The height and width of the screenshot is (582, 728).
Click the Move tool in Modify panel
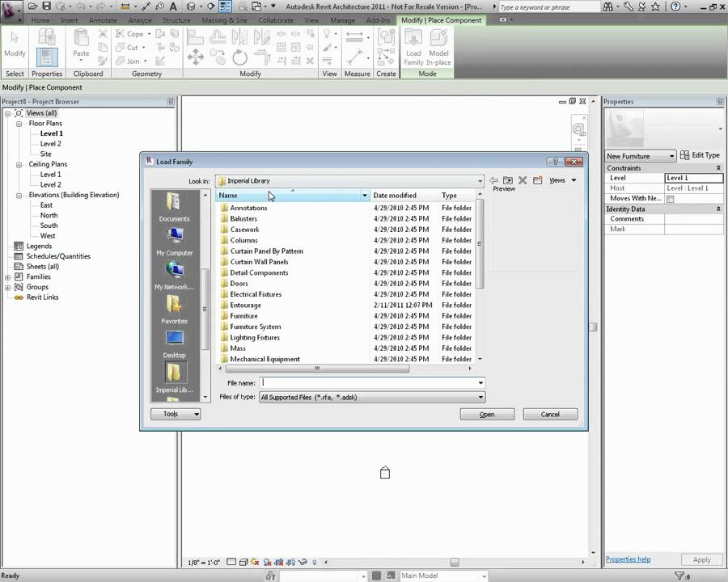196,57
